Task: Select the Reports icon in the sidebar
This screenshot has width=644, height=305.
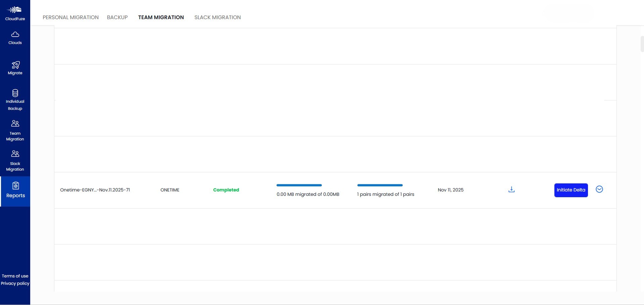Action: pyautogui.click(x=15, y=185)
